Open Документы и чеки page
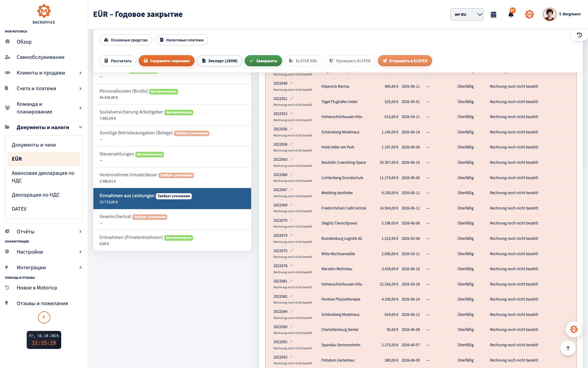The image size is (588, 368). click(44, 145)
